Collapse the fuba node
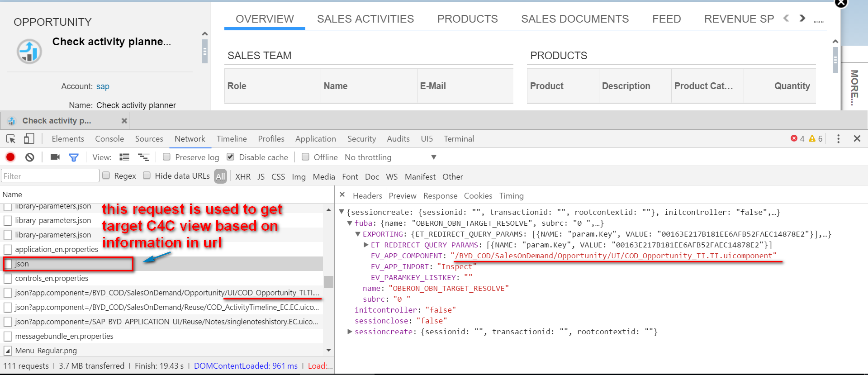This screenshot has width=868, height=375. (350, 223)
